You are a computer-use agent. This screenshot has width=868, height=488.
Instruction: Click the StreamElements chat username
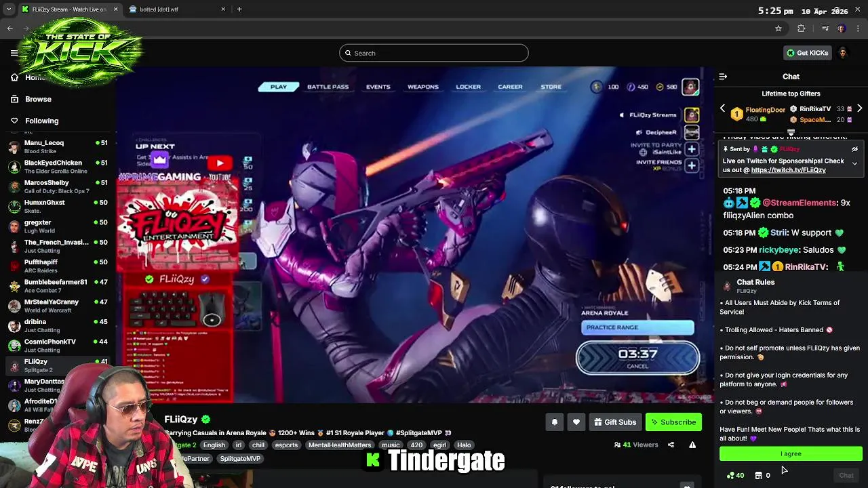tap(800, 203)
